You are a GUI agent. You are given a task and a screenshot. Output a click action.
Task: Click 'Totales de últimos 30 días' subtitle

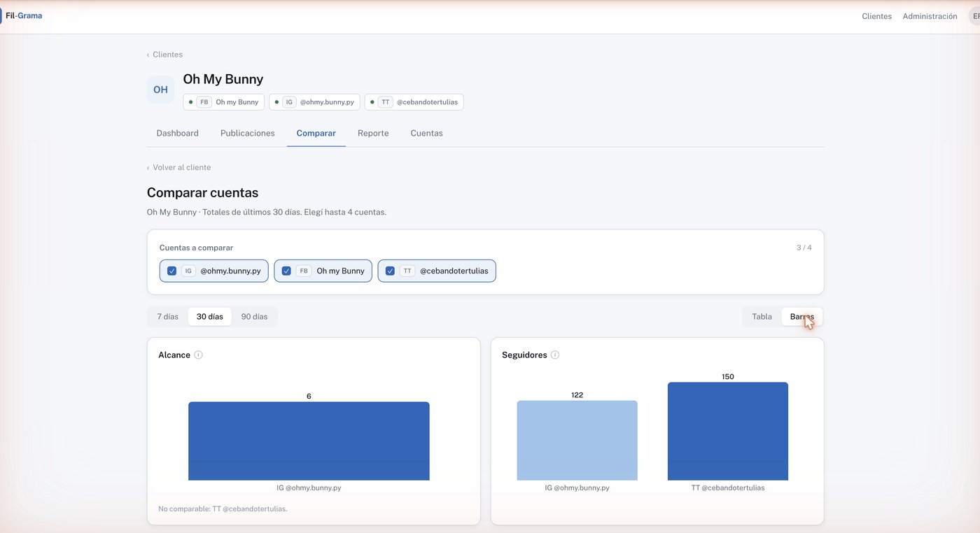tap(252, 212)
